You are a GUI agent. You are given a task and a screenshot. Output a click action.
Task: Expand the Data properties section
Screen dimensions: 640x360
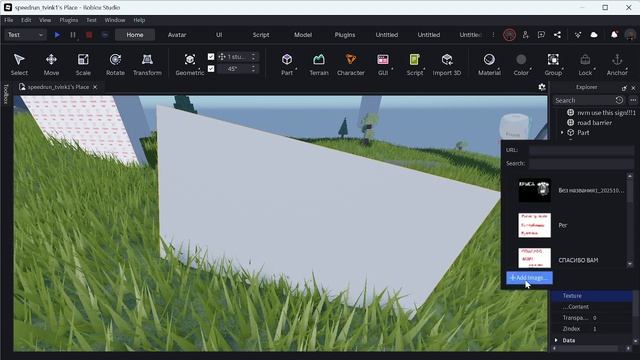coord(556,340)
